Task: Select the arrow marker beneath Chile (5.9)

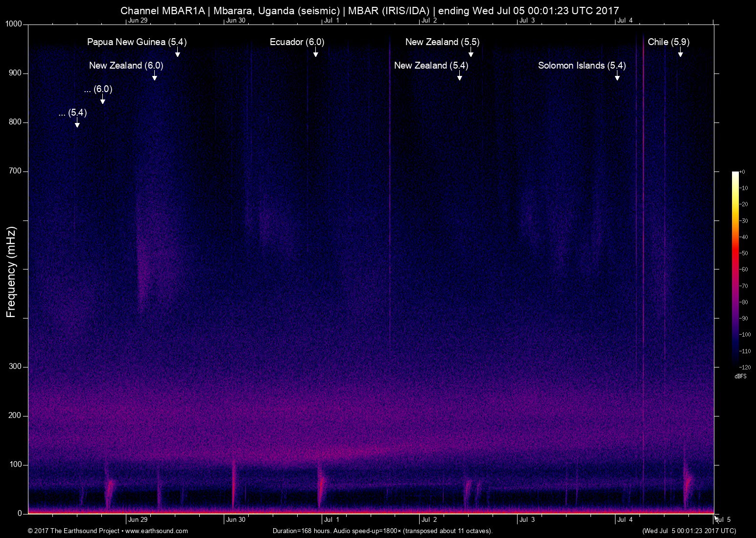Action: [681, 52]
